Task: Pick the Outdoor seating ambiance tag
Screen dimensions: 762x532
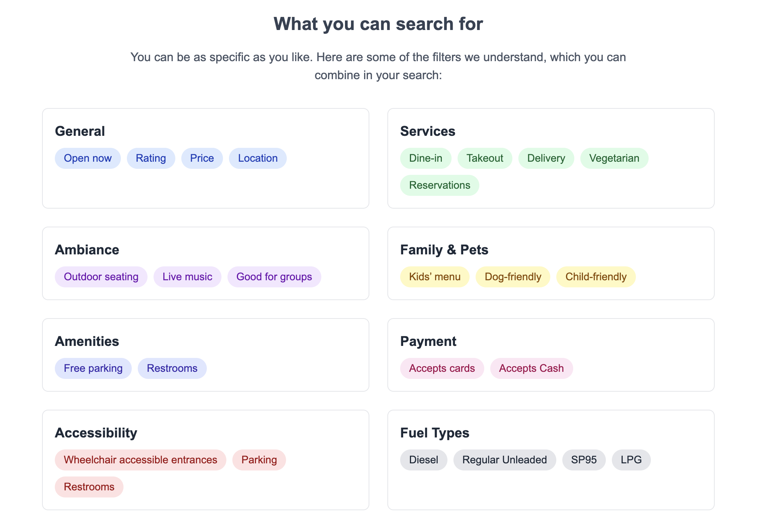Action: [x=101, y=277]
